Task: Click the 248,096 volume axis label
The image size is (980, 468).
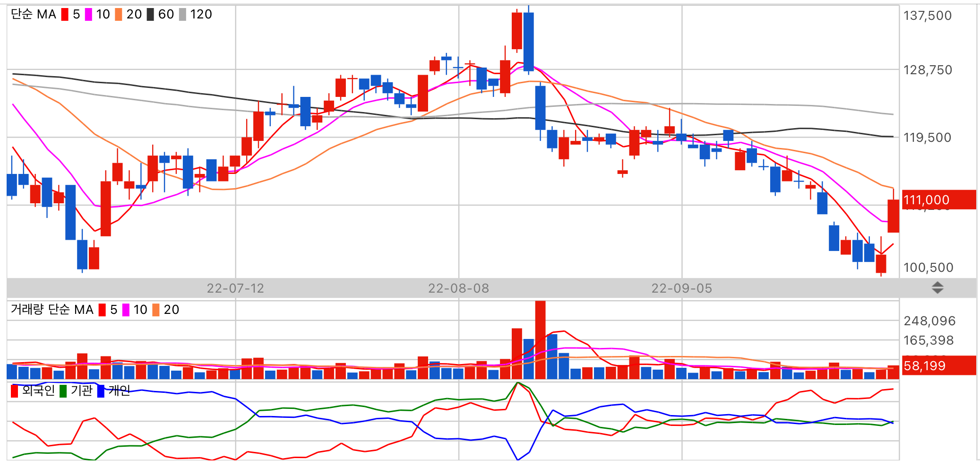Action: [929, 321]
